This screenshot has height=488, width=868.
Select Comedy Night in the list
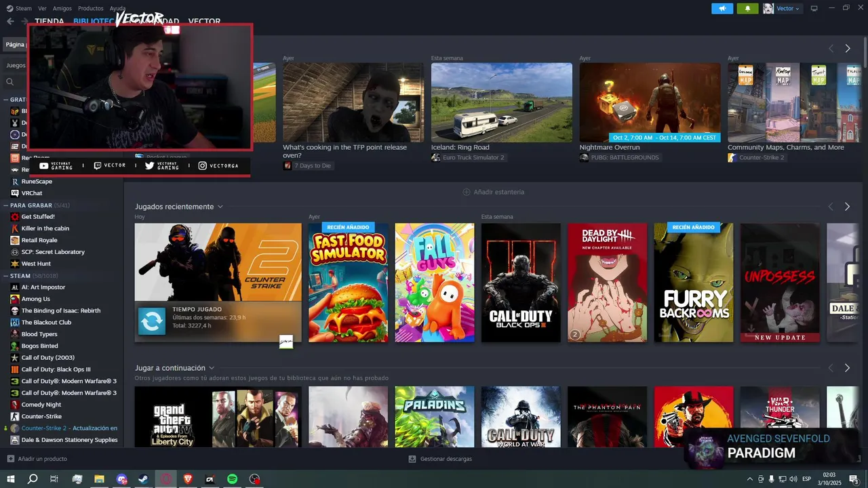[41, 405]
